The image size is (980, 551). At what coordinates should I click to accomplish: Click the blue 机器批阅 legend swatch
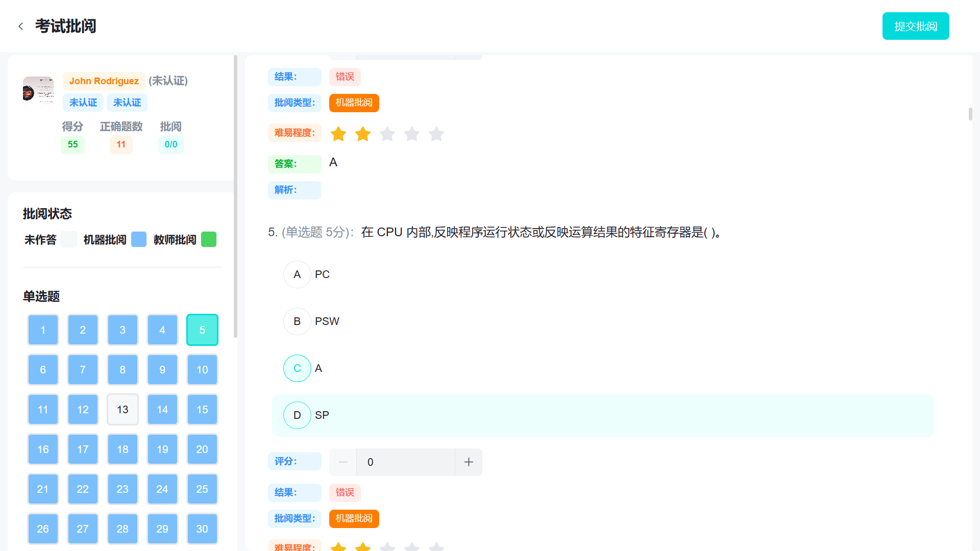[x=139, y=239]
